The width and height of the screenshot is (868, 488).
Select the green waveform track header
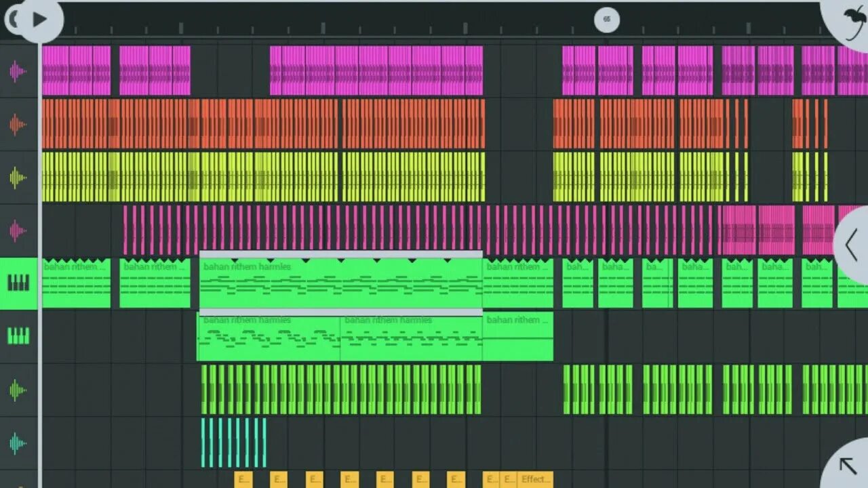click(18, 390)
